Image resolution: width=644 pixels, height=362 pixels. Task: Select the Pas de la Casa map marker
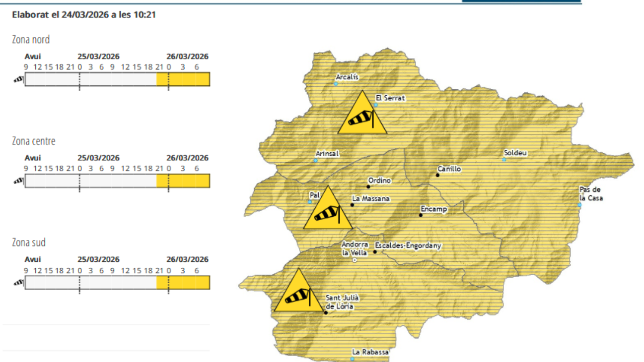579,204
